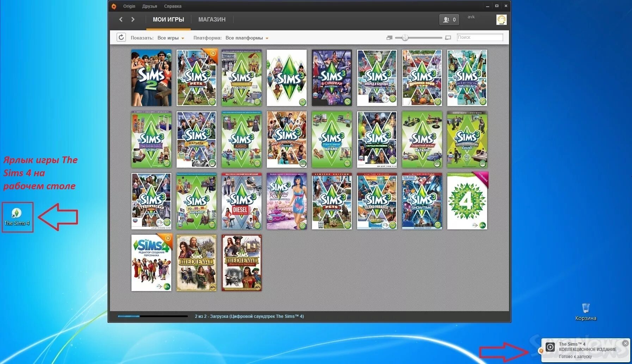Select Sims 4 Редактор создания персонажа cover
The width and height of the screenshot is (632, 364).
151,263
